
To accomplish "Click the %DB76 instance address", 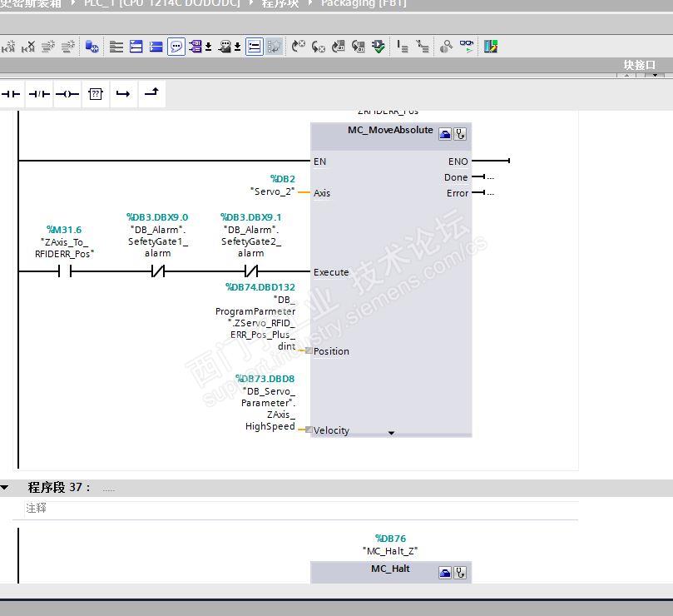I will tap(390, 539).
